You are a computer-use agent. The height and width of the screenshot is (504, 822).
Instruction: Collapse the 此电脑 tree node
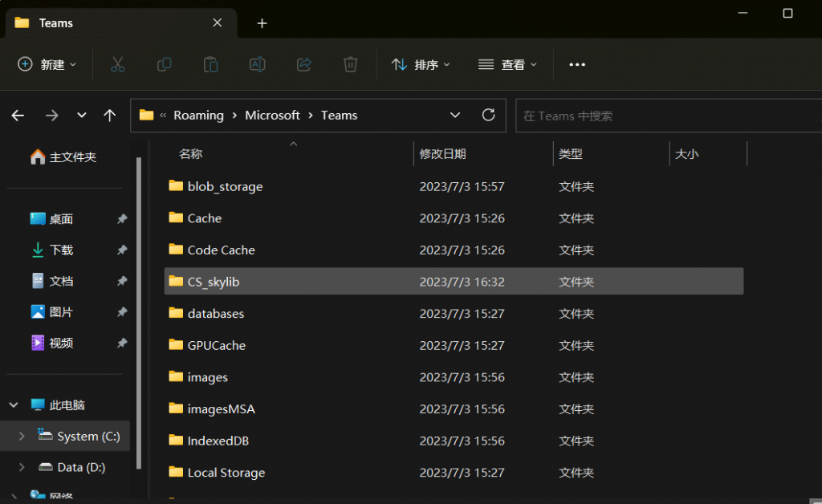coord(14,405)
